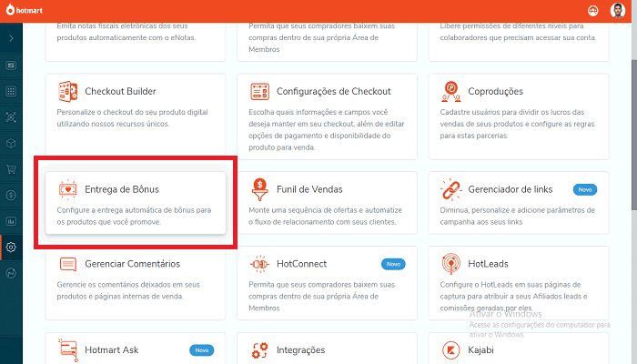Open the Gerenciar Comentários title
637x364 pixels.
coord(133,264)
